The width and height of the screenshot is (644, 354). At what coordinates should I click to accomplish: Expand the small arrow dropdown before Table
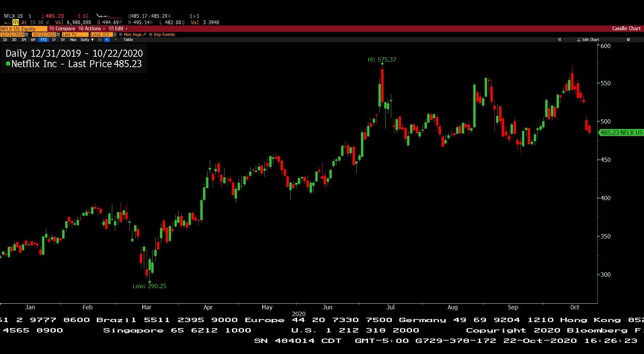click(116, 40)
